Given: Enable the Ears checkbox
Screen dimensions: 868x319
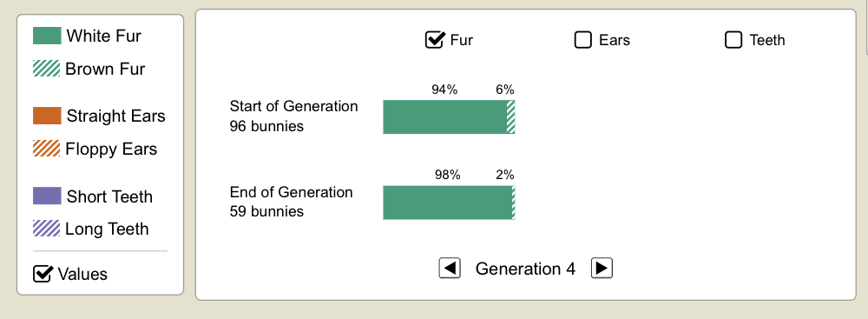Looking at the screenshot, I should pos(583,40).
